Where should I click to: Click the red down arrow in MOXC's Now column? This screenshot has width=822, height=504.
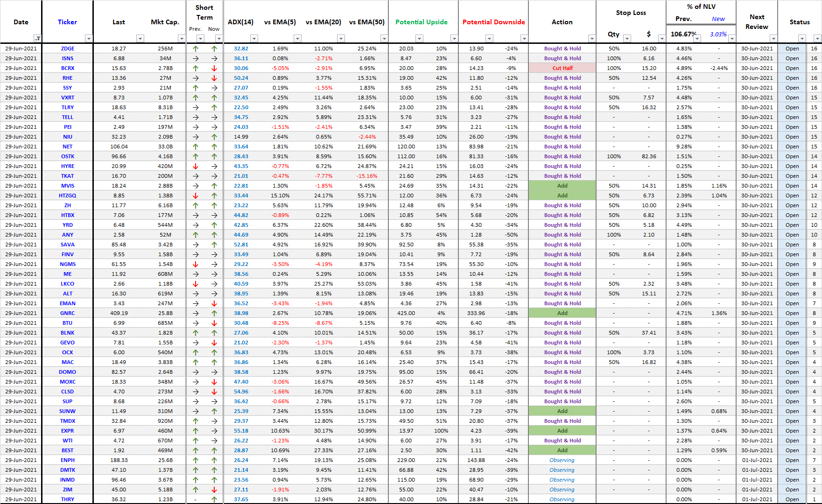click(x=214, y=382)
